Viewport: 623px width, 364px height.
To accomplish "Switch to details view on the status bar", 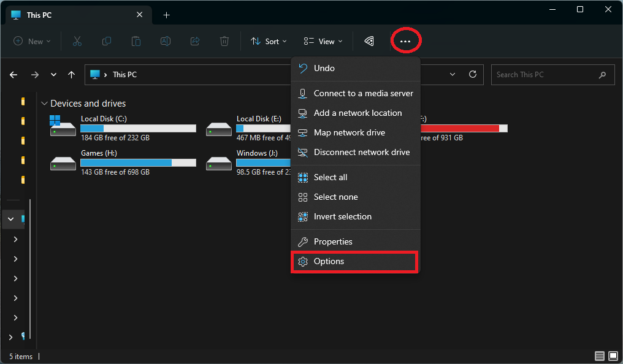I will click(x=600, y=356).
